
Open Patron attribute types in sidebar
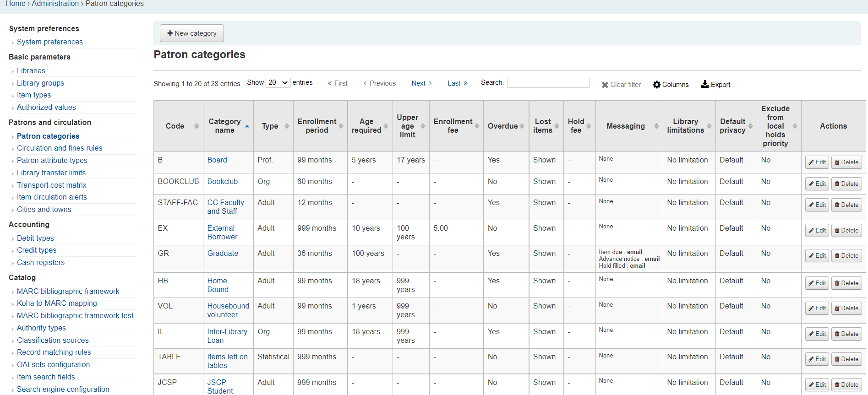[52, 161]
